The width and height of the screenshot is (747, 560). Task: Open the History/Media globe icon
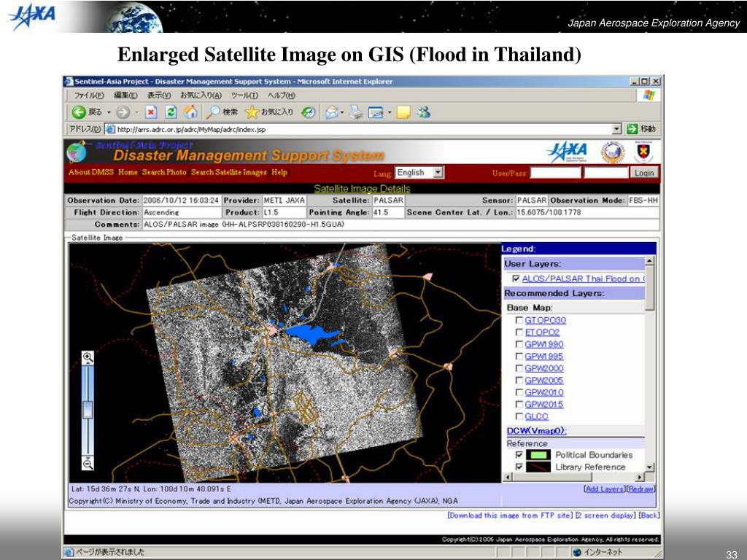(x=309, y=112)
